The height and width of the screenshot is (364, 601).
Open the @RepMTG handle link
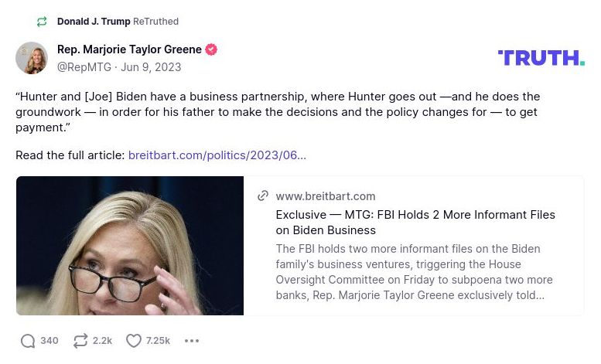point(84,67)
